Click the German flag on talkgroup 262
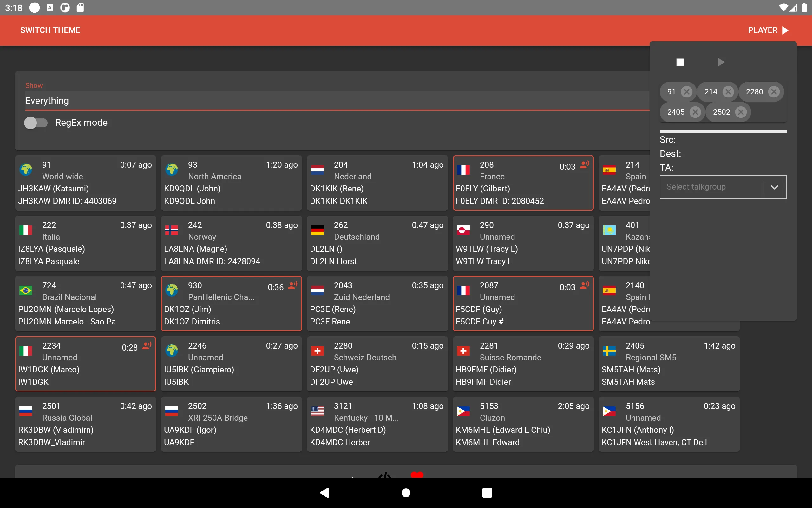Screen dimensions: 812x508 pyautogui.click(x=318, y=230)
